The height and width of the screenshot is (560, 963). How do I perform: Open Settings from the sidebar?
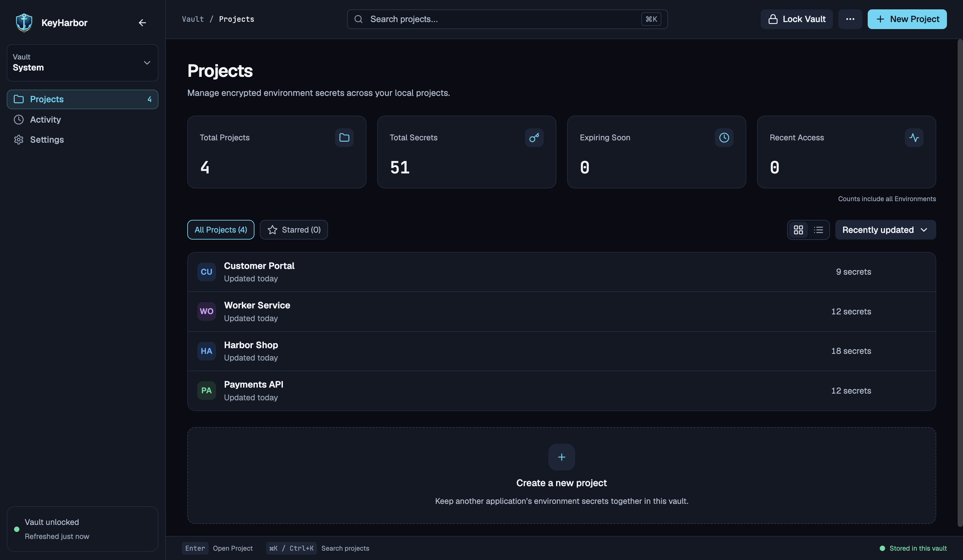coord(83,140)
